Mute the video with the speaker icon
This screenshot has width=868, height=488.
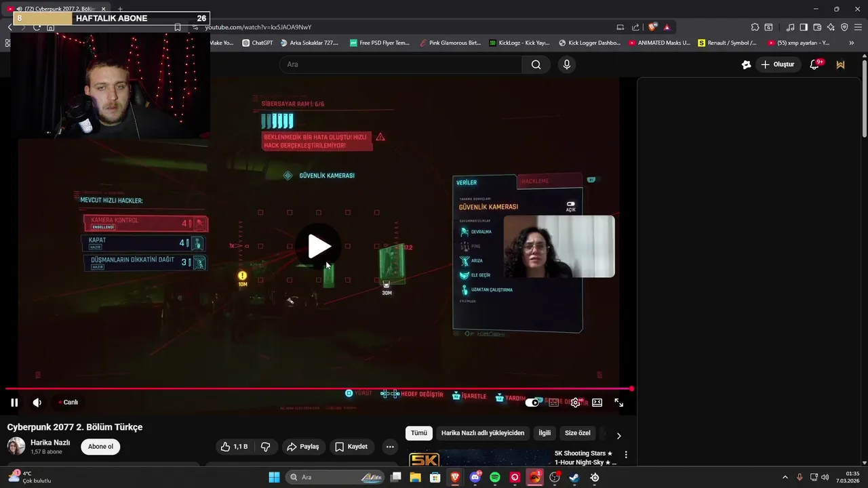click(37, 403)
